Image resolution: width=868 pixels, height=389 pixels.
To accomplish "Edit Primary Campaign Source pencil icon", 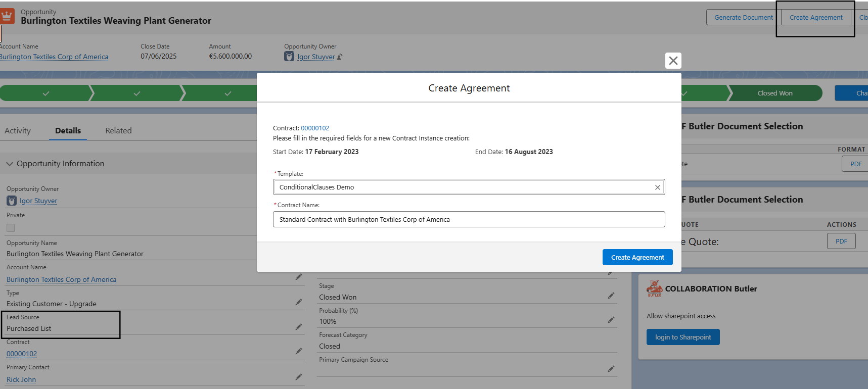I will [611, 369].
